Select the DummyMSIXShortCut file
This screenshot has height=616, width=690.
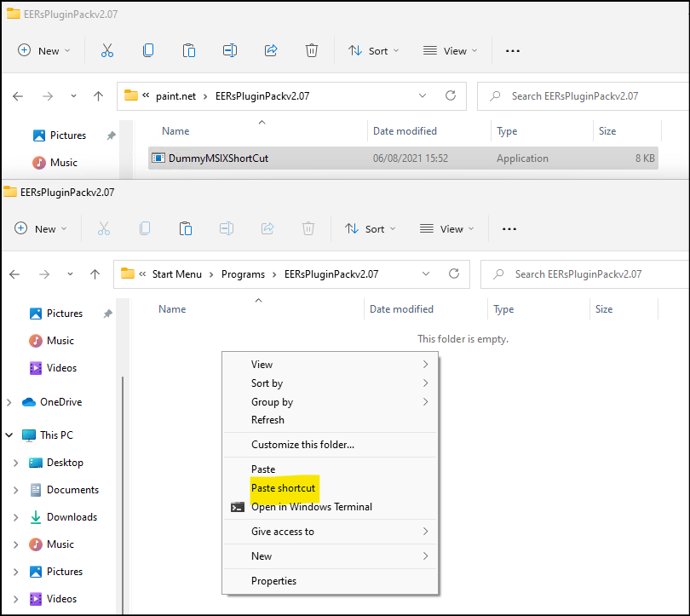tap(219, 158)
